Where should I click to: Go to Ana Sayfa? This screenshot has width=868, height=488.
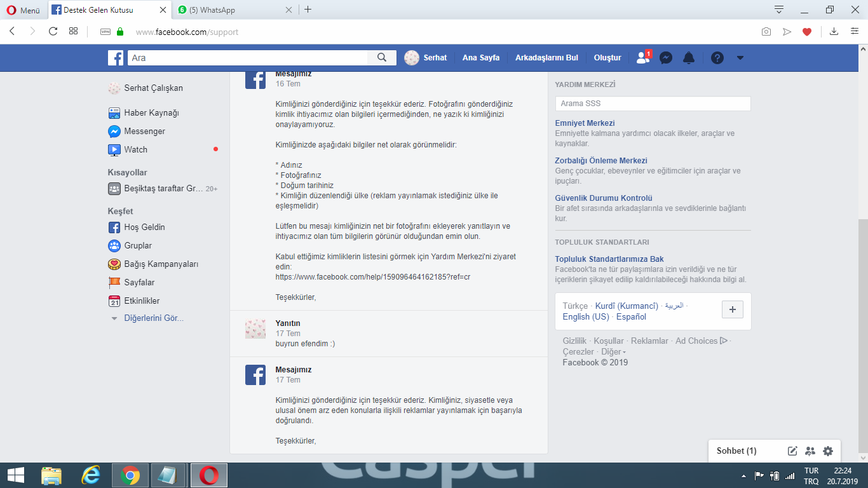pos(481,58)
